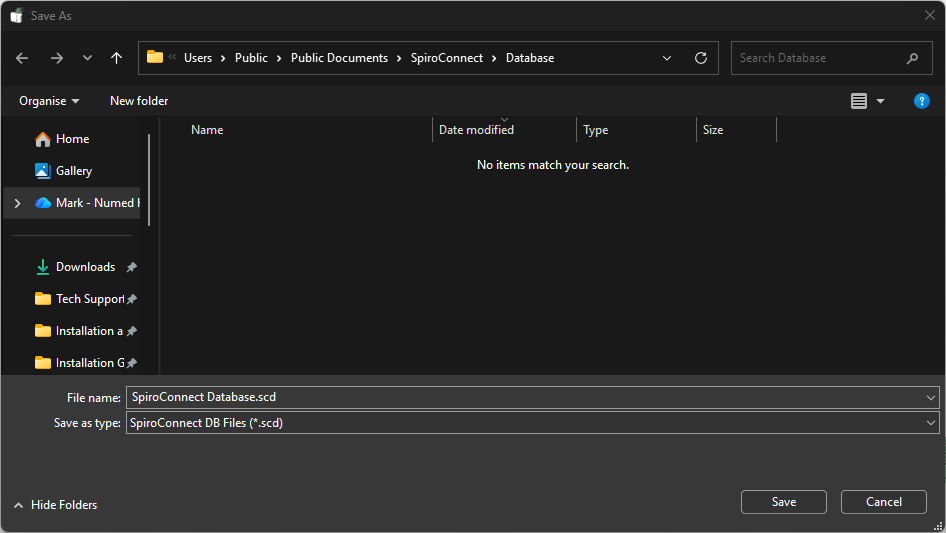Click the Back navigation arrow
Screen dimensions: 946x533
(x=22, y=58)
